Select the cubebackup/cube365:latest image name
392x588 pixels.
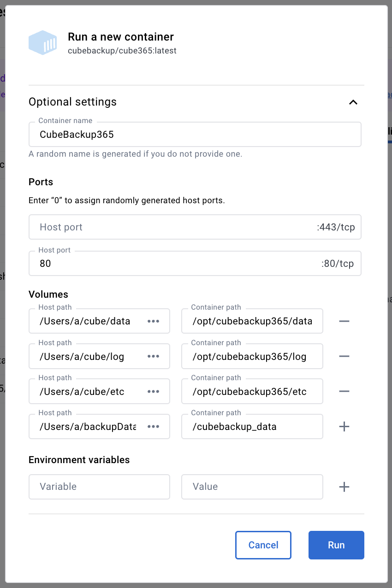[x=122, y=51]
